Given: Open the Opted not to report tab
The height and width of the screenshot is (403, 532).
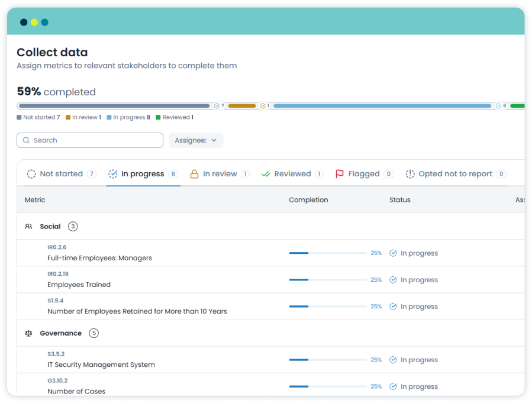Looking at the screenshot, I should click(x=456, y=174).
